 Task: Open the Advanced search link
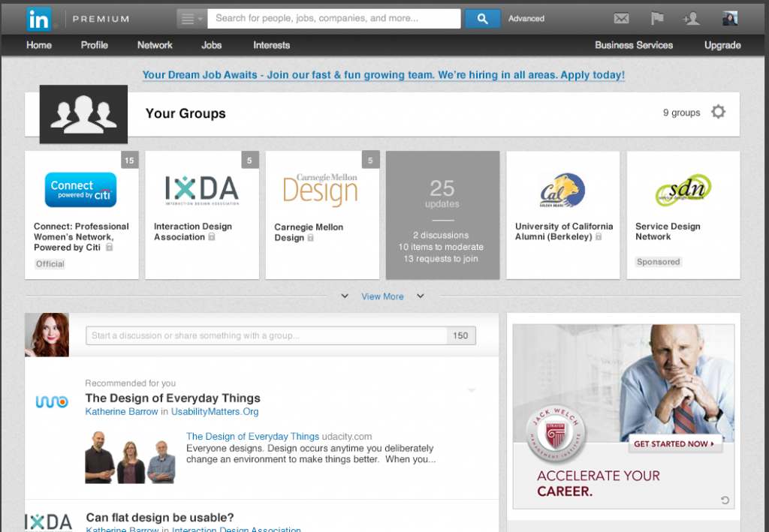(x=526, y=19)
